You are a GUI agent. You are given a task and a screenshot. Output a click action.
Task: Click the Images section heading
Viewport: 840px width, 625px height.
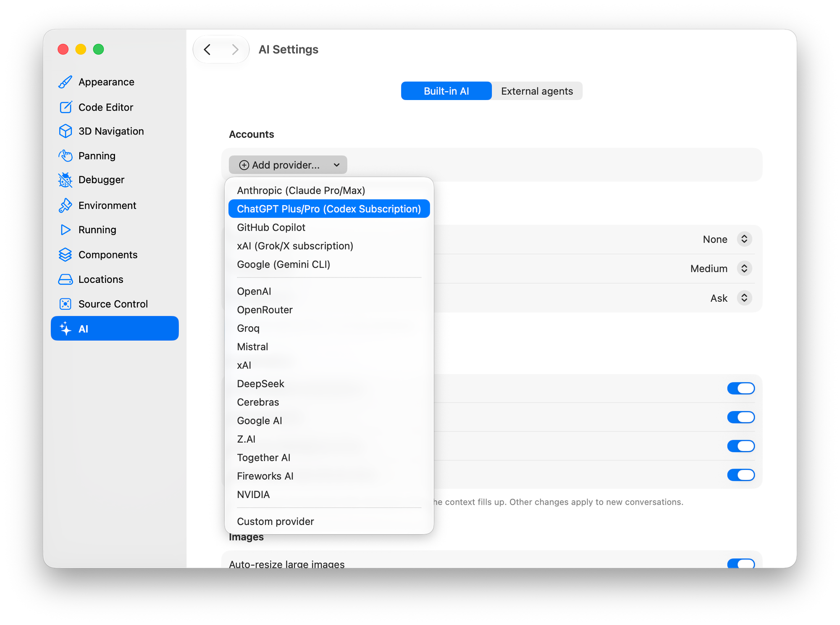tap(247, 538)
